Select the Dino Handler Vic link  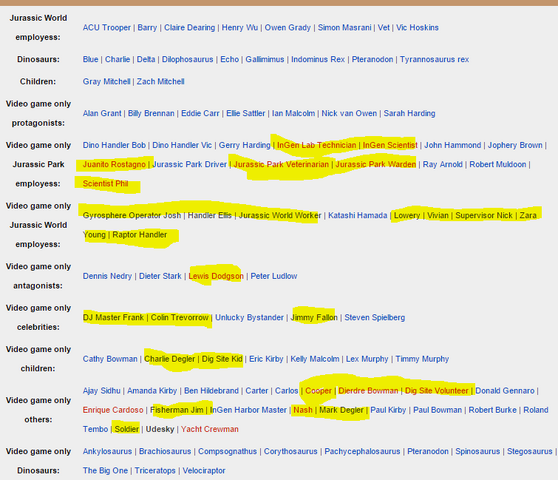pyautogui.click(x=182, y=145)
